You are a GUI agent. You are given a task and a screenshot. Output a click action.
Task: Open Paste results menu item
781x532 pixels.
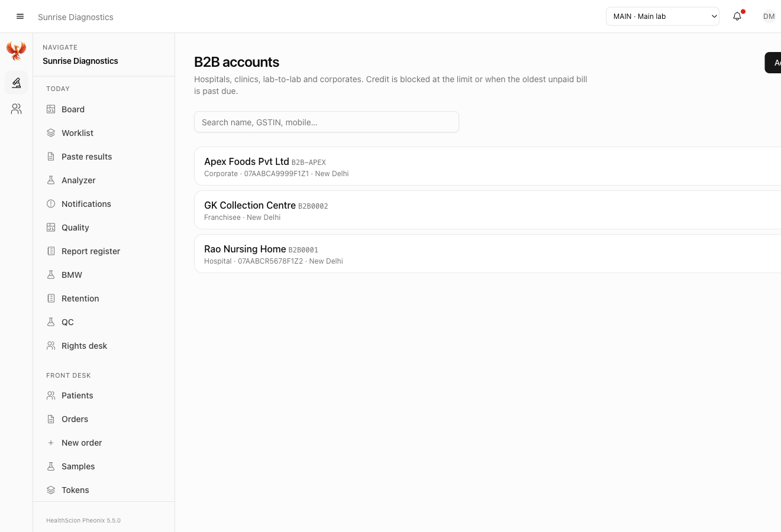point(104,157)
